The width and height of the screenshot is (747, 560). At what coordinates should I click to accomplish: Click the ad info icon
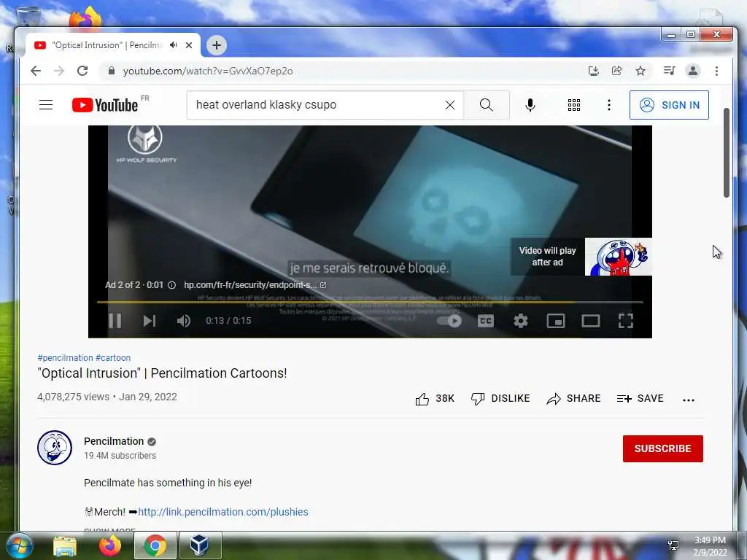(172, 285)
